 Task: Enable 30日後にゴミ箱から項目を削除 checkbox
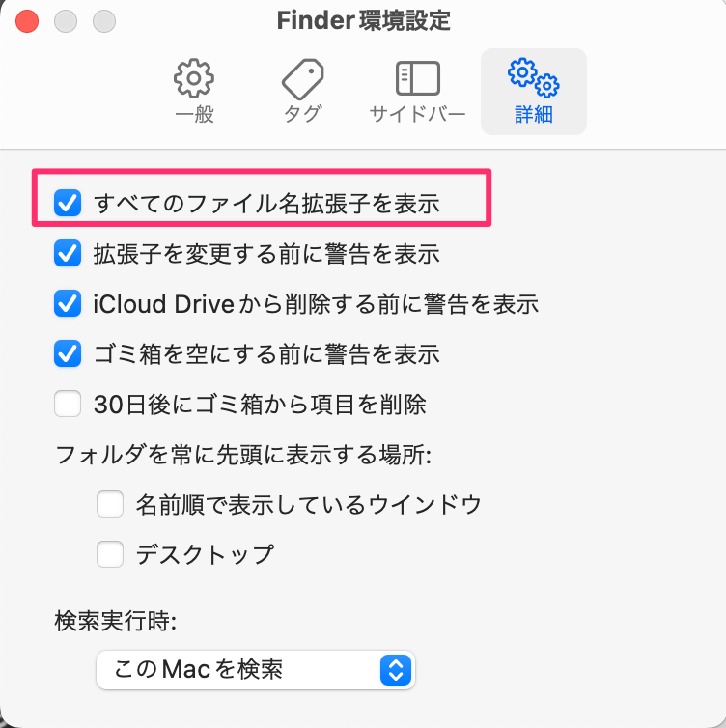(68, 404)
